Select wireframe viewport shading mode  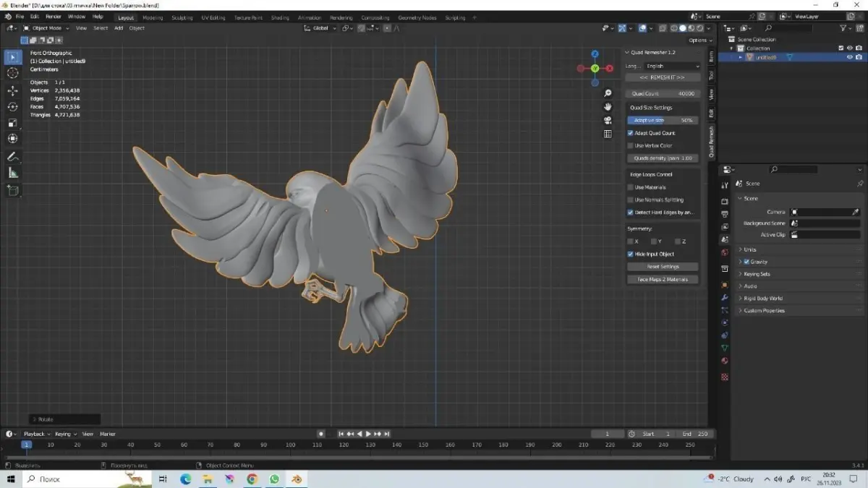674,28
